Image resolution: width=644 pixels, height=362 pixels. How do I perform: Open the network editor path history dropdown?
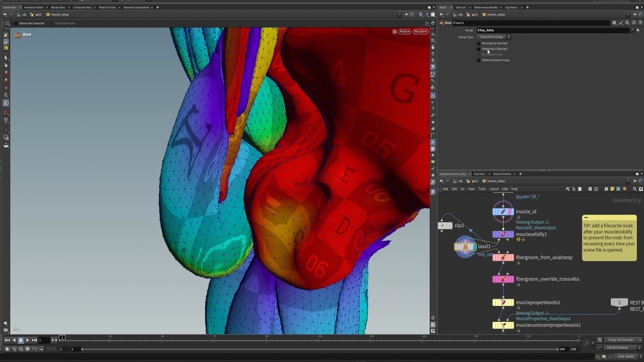pyautogui.click(x=627, y=181)
